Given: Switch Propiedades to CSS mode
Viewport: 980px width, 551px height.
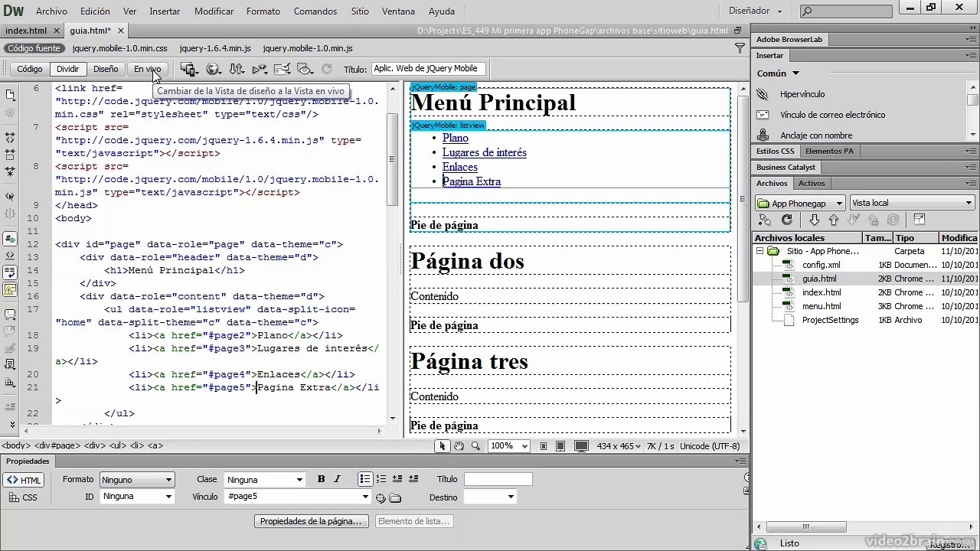Looking at the screenshot, I should point(24,497).
